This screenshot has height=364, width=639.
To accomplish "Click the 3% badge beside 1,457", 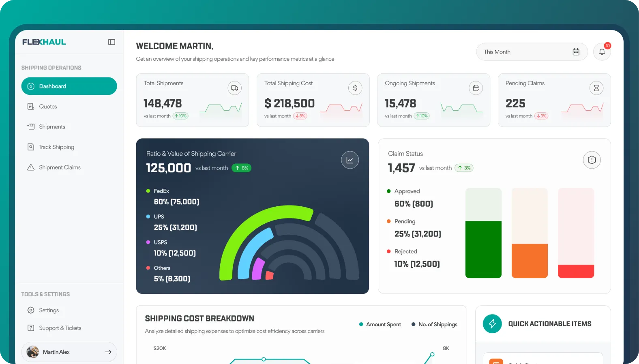I will (x=464, y=168).
